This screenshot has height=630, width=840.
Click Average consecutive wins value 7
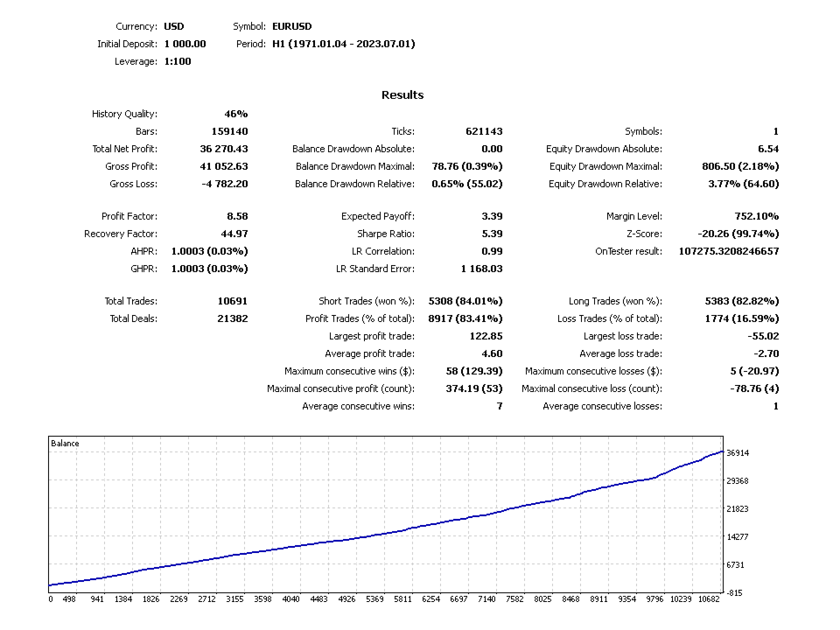tap(500, 406)
